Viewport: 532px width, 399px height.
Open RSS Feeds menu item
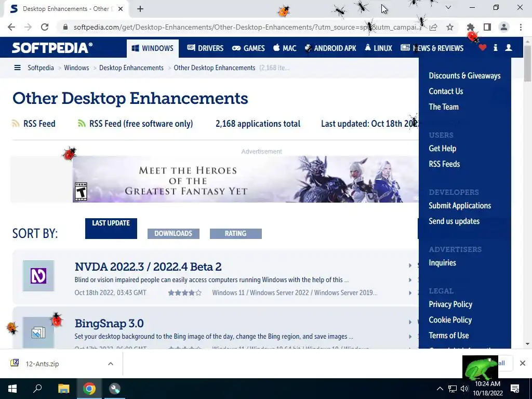coord(444,164)
